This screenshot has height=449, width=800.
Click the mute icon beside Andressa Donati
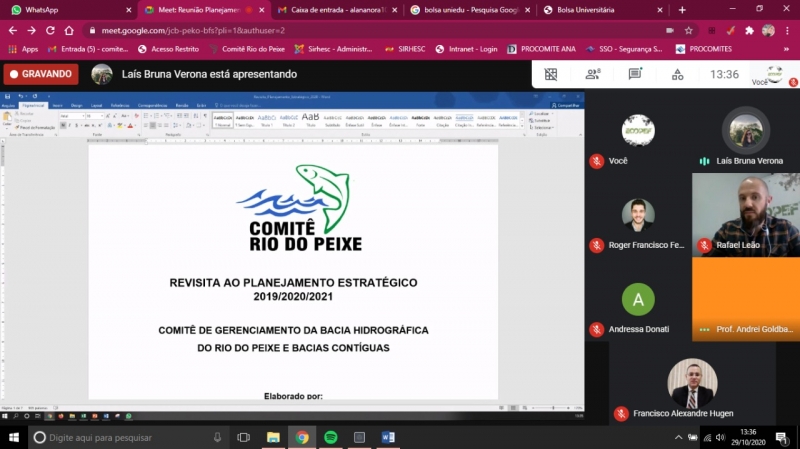(x=596, y=330)
